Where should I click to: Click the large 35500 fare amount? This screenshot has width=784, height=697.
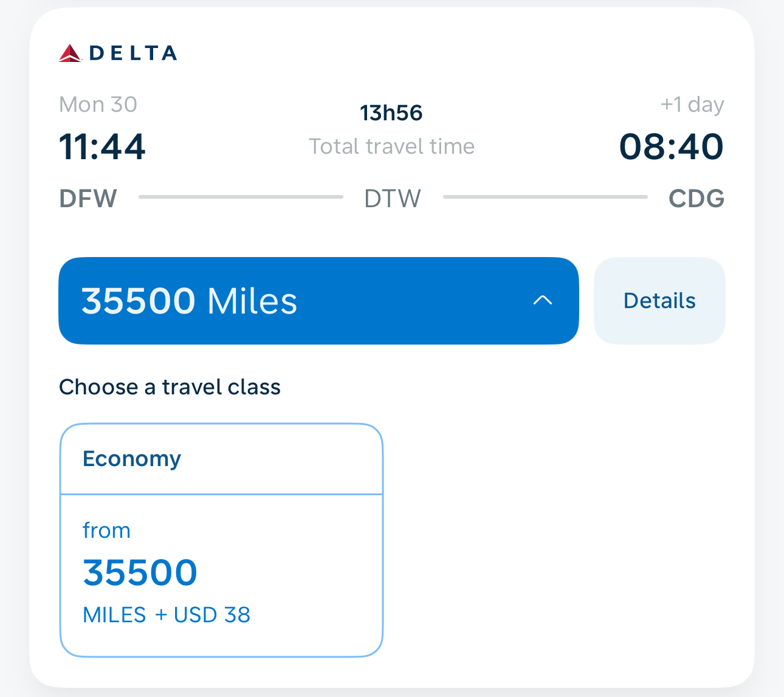coord(140,572)
